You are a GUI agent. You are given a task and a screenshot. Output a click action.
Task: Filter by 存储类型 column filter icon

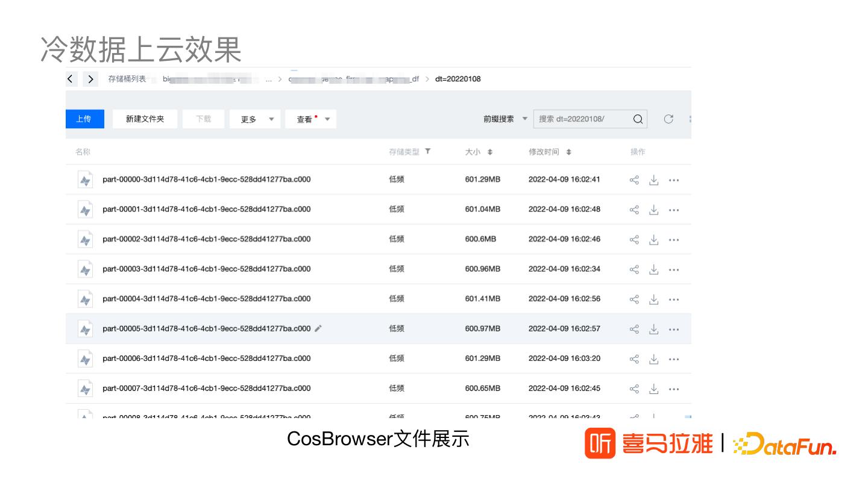pos(427,152)
